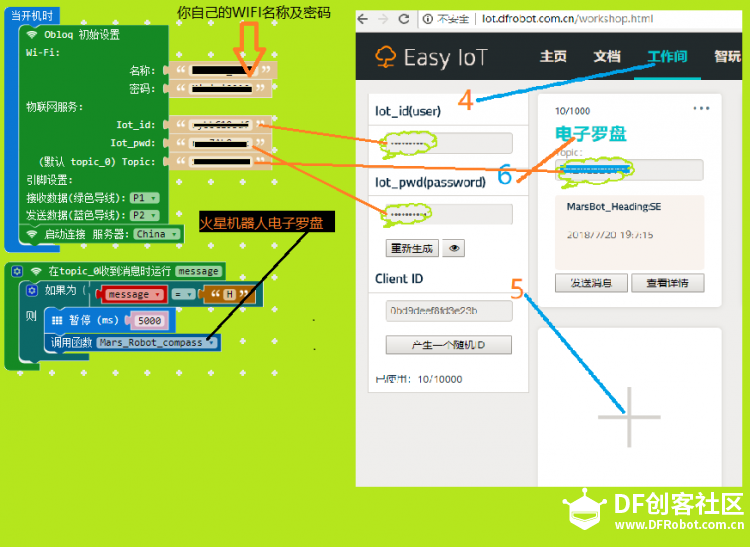Viewport: 750px width, 547px height.
Task: Click the message parameter in topic_0 block
Action: pos(199,272)
